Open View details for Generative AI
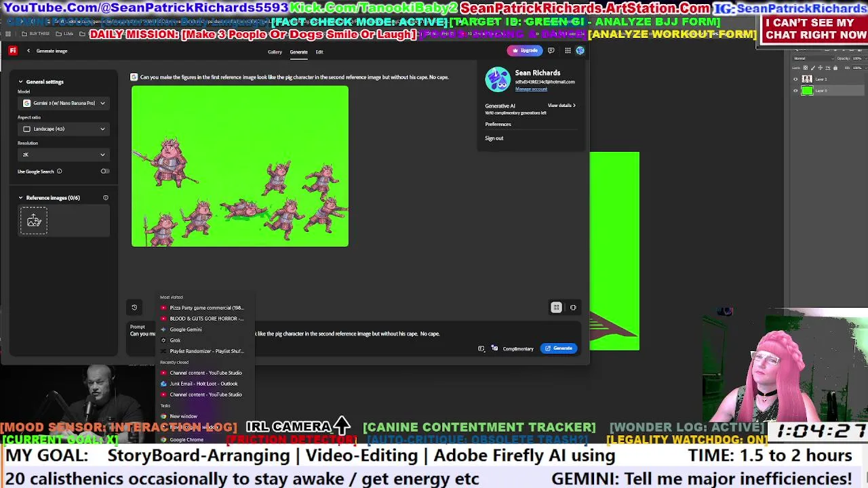This screenshot has width=868, height=488. tap(561, 106)
